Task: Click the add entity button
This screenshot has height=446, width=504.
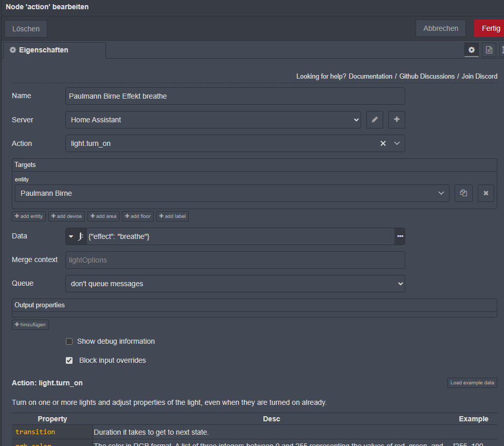Action: 29,216
